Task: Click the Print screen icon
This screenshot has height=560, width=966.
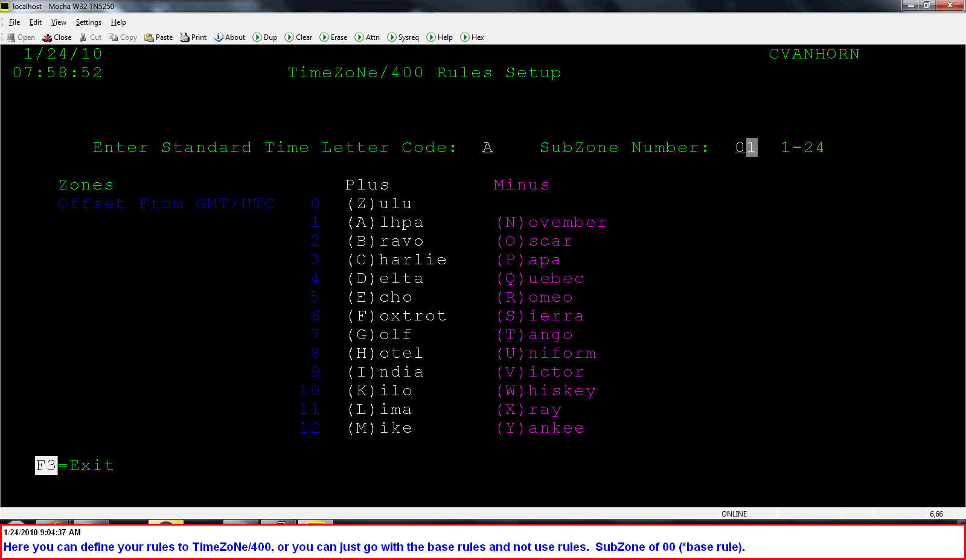Action: [x=193, y=37]
